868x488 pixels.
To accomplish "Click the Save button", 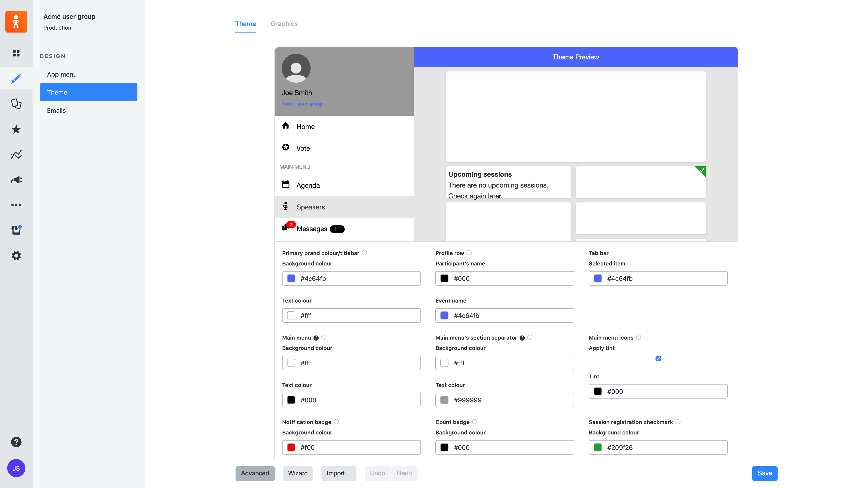I will pyautogui.click(x=764, y=473).
